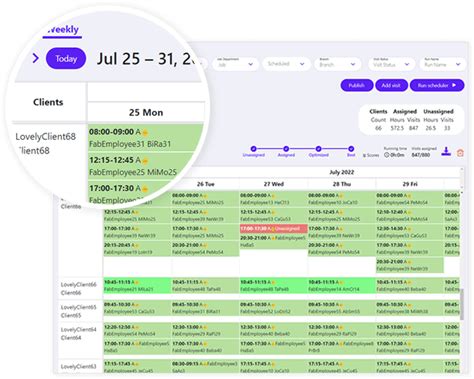Select the Optimized step marker
The image size is (474, 379).
(318, 149)
